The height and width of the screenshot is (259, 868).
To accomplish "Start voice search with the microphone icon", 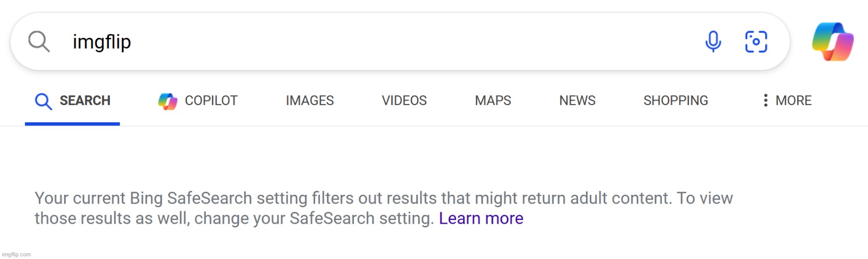I will [713, 41].
